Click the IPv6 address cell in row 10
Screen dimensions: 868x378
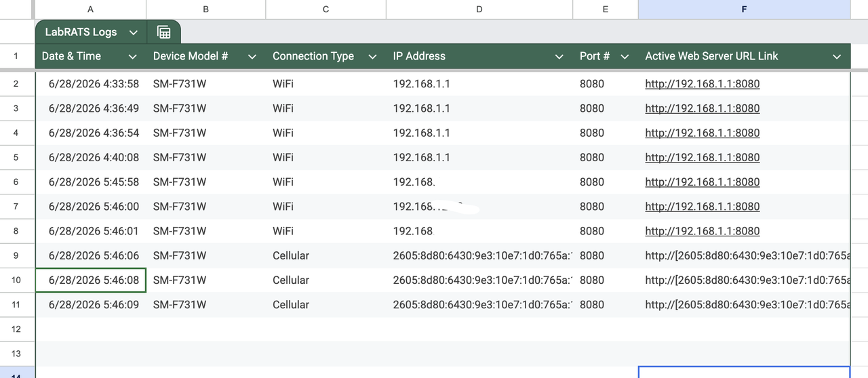pos(479,280)
